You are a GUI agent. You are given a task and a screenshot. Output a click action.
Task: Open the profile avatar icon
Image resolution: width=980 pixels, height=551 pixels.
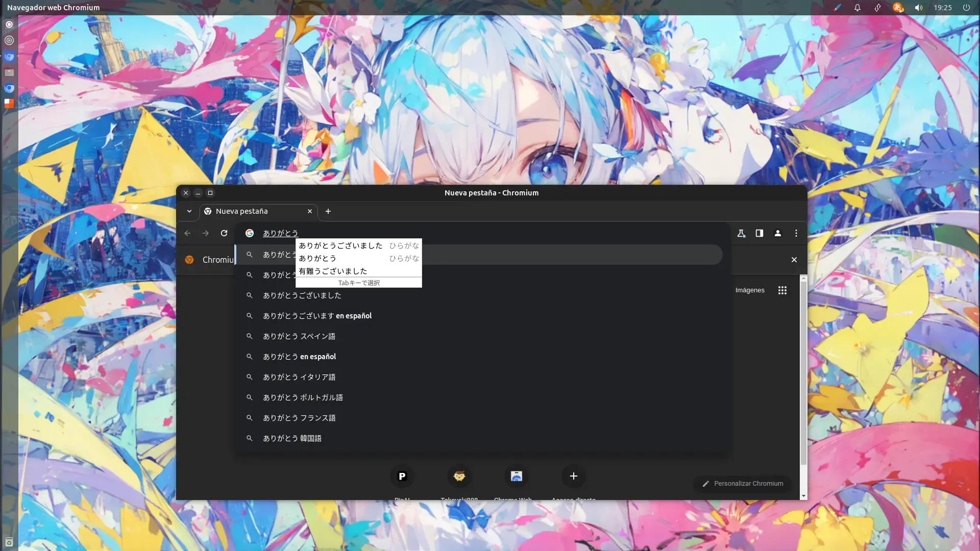tap(778, 233)
